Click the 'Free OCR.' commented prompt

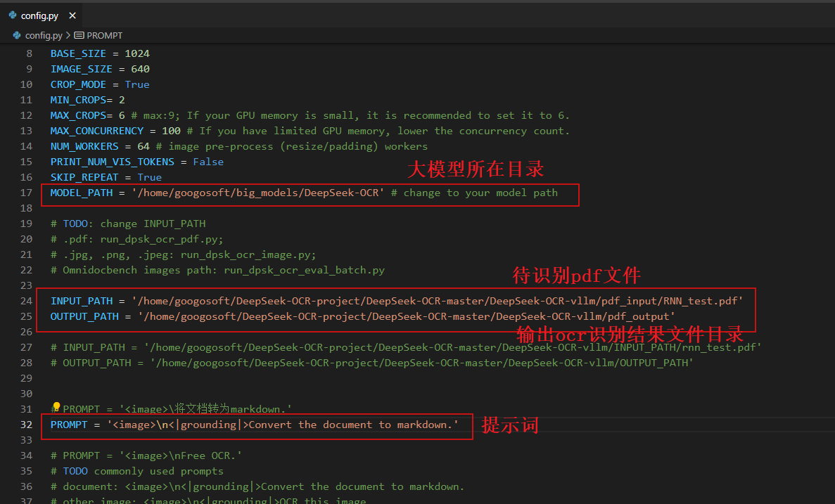[146, 455]
